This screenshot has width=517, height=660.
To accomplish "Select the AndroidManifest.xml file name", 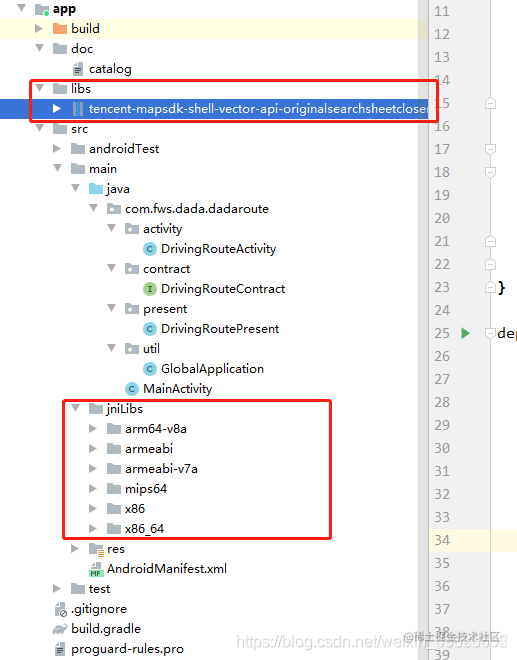I will point(167,569).
